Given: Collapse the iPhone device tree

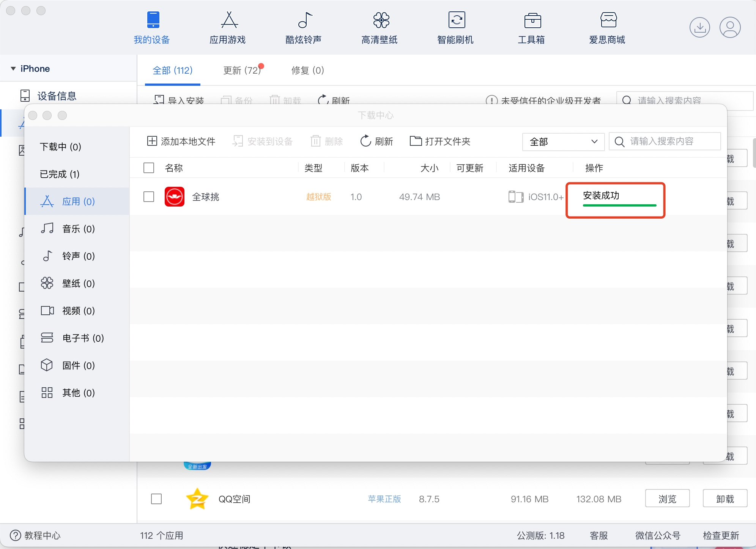Looking at the screenshot, I should [13, 69].
